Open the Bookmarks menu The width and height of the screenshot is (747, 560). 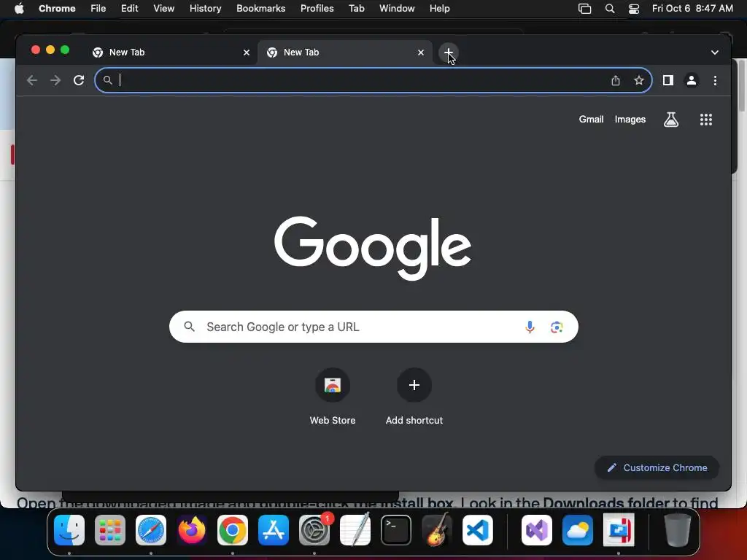(260, 8)
